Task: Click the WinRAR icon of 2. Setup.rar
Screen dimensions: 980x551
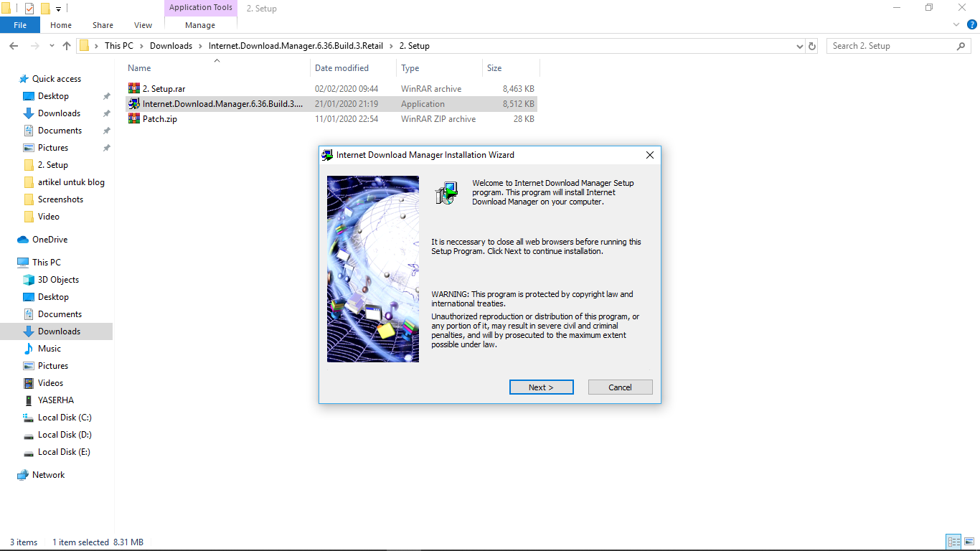Action: 133,89
